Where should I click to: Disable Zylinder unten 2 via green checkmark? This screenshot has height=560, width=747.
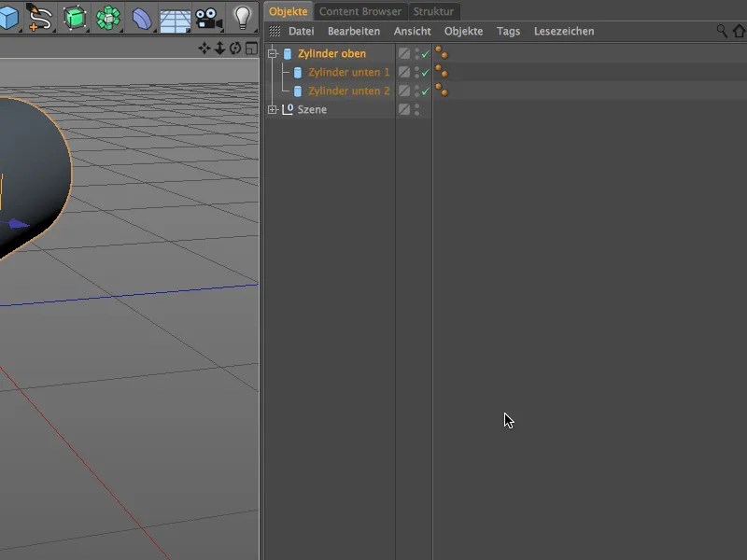tap(426, 91)
